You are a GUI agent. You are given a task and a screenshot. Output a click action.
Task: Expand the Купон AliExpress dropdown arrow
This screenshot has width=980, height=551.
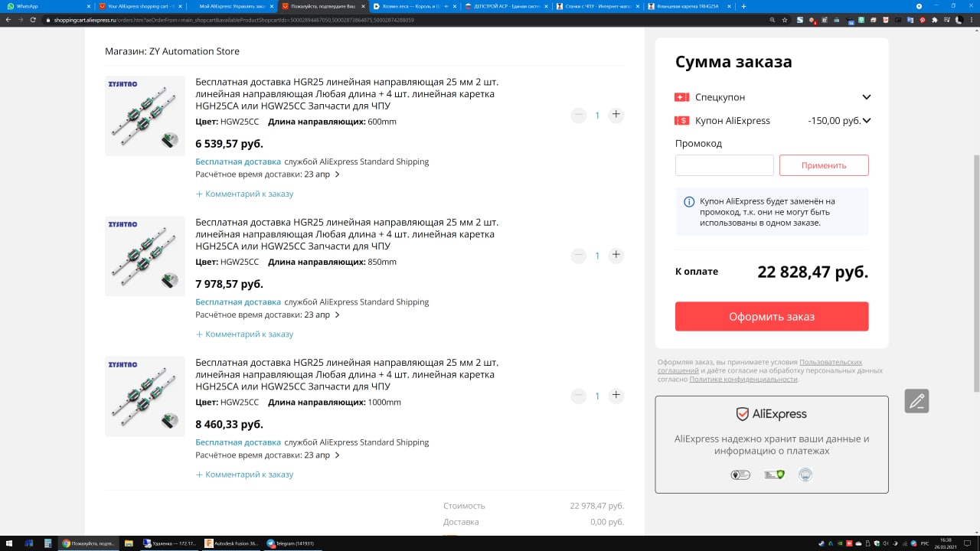click(x=867, y=120)
